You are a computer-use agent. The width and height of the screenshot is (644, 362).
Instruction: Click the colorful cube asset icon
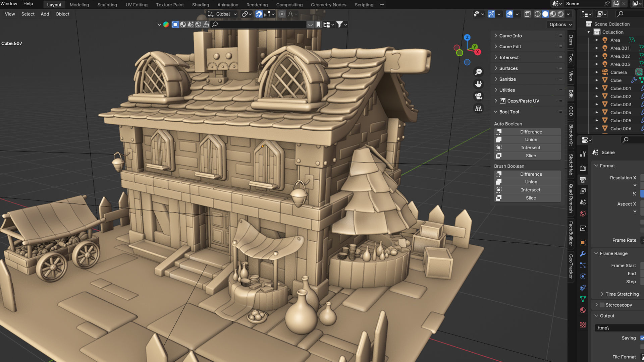pos(166,24)
